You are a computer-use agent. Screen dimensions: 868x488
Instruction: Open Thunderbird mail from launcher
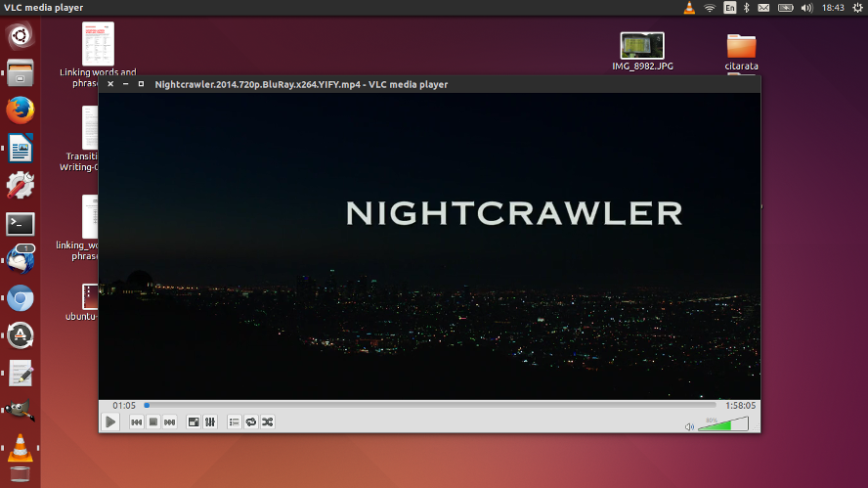coord(20,260)
